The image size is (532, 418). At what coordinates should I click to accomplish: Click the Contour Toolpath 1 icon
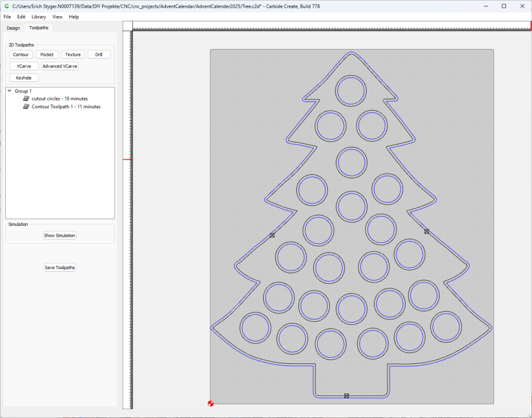pos(27,107)
